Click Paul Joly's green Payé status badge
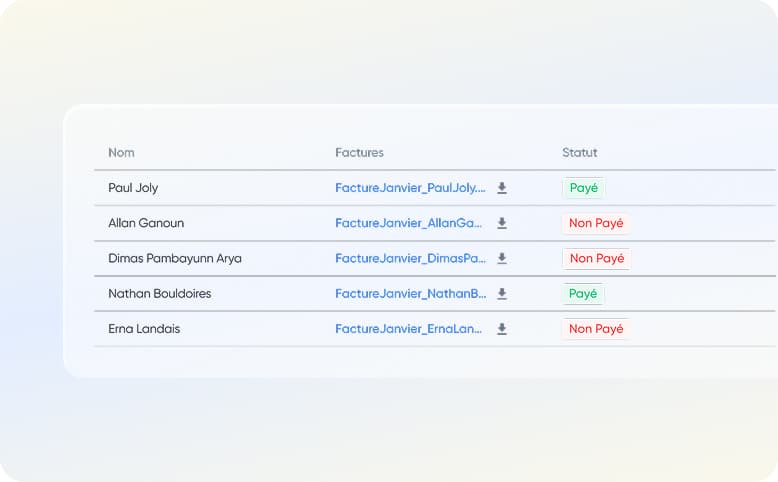778x482 pixels. tap(583, 188)
